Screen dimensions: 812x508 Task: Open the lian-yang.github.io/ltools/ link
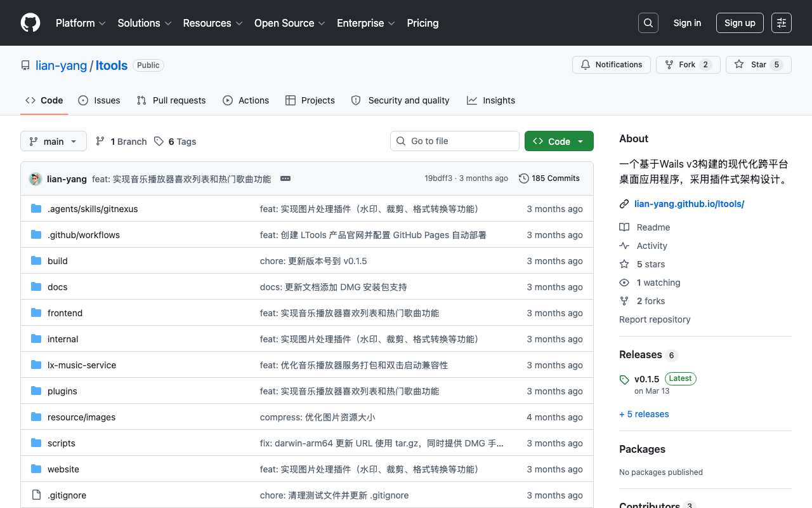point(689,204)
